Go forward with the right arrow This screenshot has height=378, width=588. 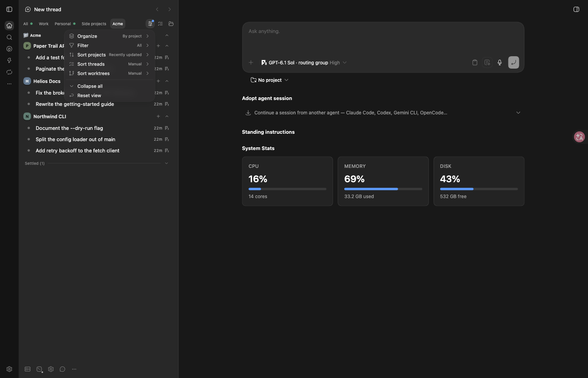pyautogui.click(x=169, y=9)
